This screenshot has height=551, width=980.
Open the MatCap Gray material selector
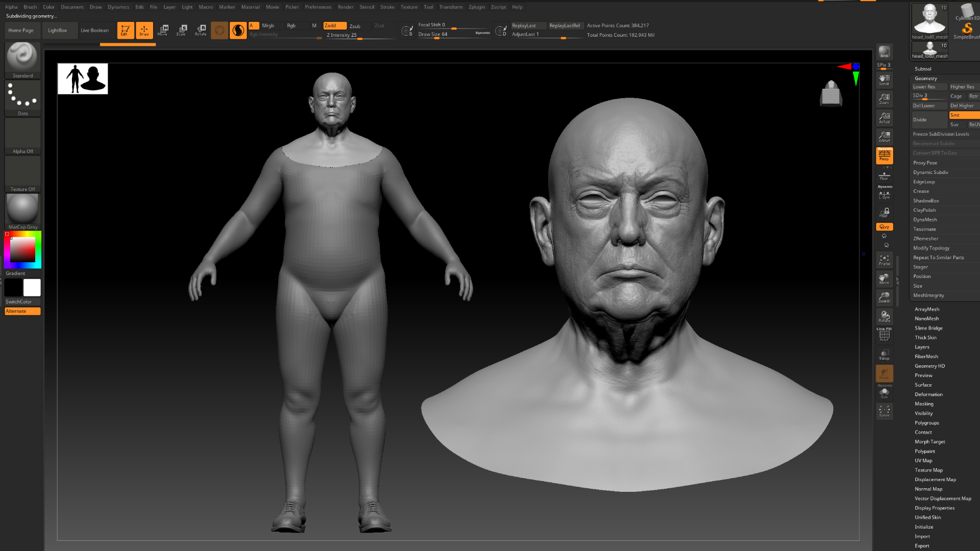coord(22,211)
